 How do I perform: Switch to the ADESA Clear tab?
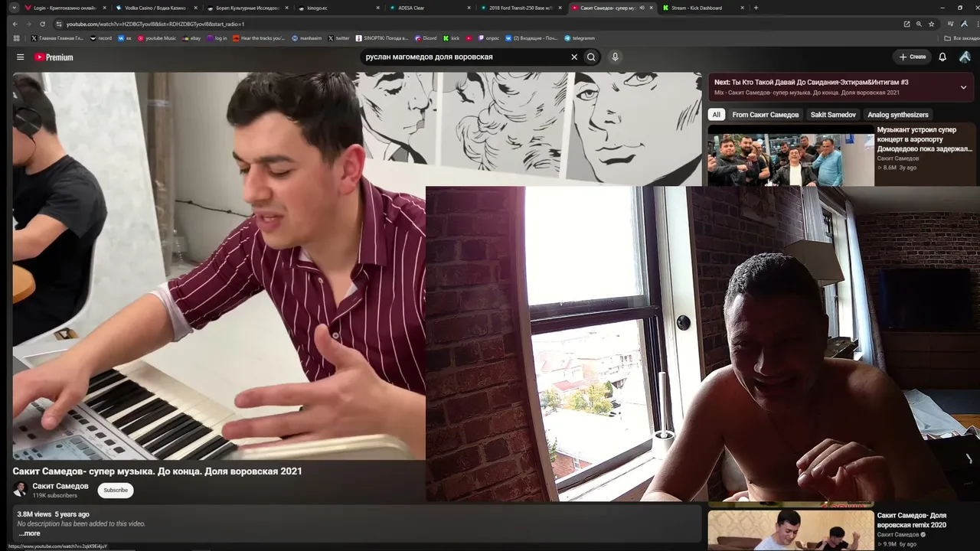[x=430, y=8]
